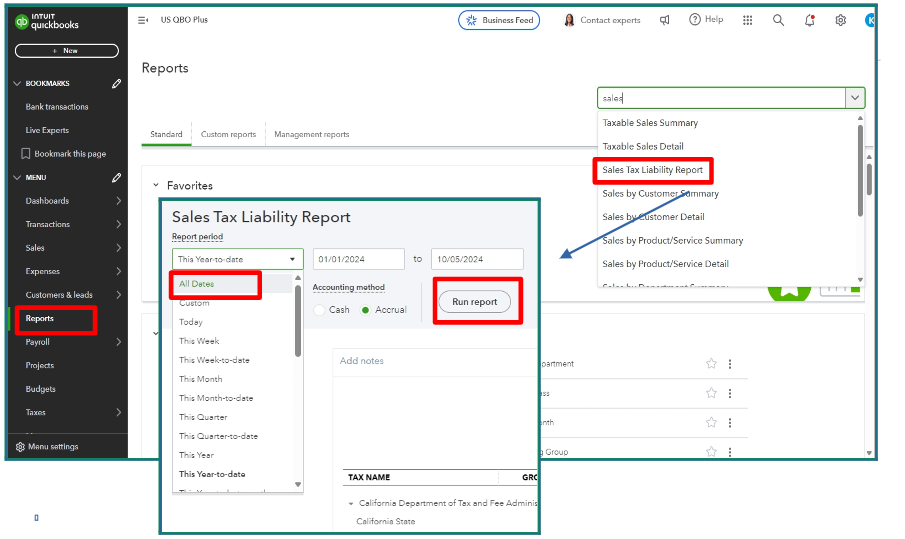Click the end date field 10/05/2024

pos(477,259)
